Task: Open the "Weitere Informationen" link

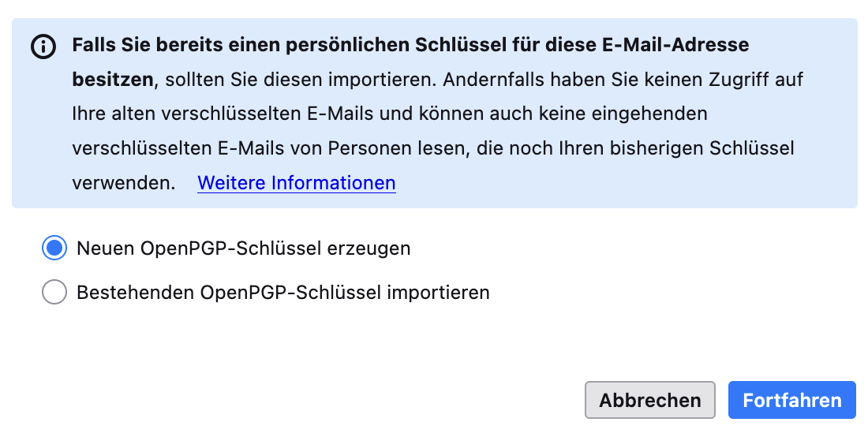Action: point(296,183)
